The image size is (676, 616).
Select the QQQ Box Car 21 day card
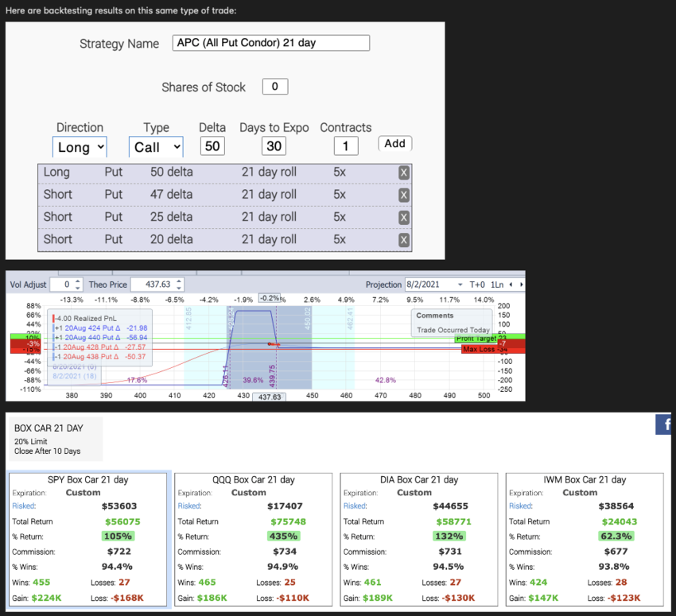[x=254, y=540]
